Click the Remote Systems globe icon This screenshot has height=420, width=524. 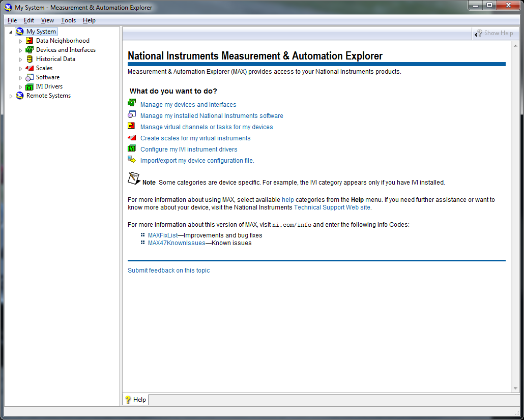coord(20,96)
